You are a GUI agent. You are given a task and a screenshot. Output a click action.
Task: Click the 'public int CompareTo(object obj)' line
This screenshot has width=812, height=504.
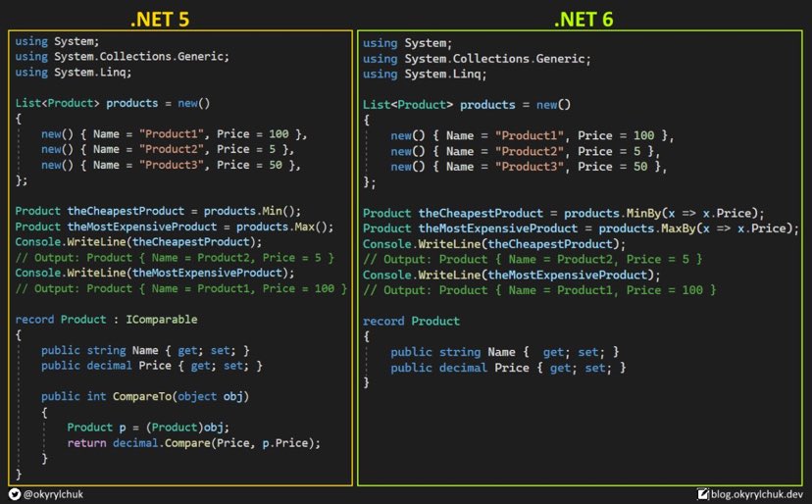click(x=145, y=397)
